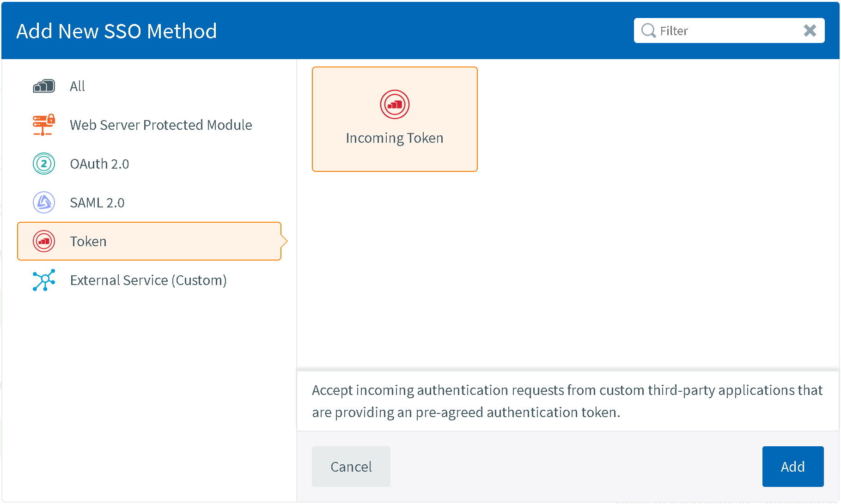This screenshot has width=841, height=504.
Task: Choose External Service (Custom) category
Action: [x=148, y=280]
